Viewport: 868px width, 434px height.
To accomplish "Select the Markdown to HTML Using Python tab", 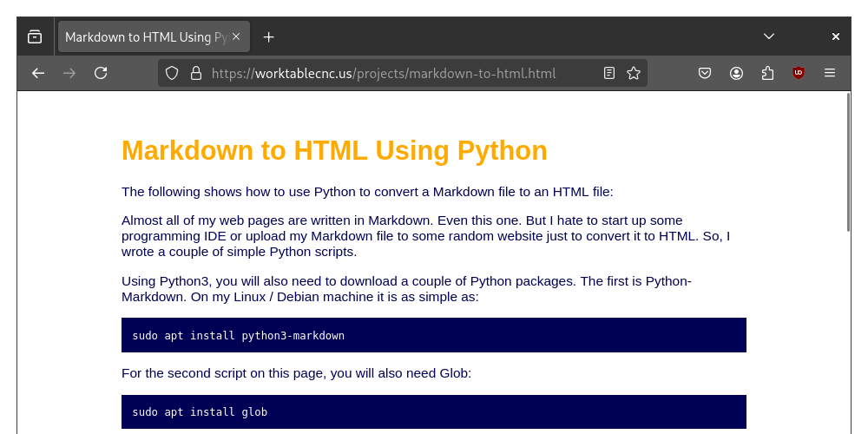I will tap(154, 36).
